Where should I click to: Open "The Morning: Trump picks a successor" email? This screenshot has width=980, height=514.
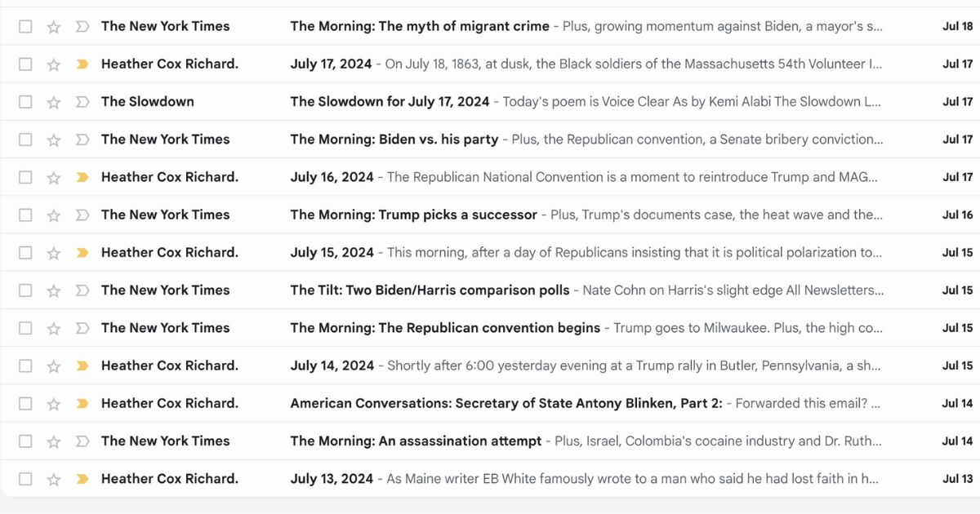click(413, 215)
